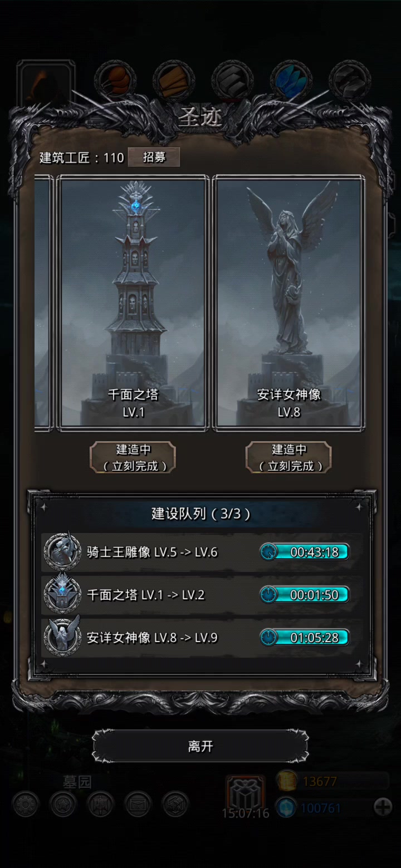This screenshot has width=401, height=868.
Task: Finish 千面之塔 construction instantly
Action: click(x=133, y=457)
